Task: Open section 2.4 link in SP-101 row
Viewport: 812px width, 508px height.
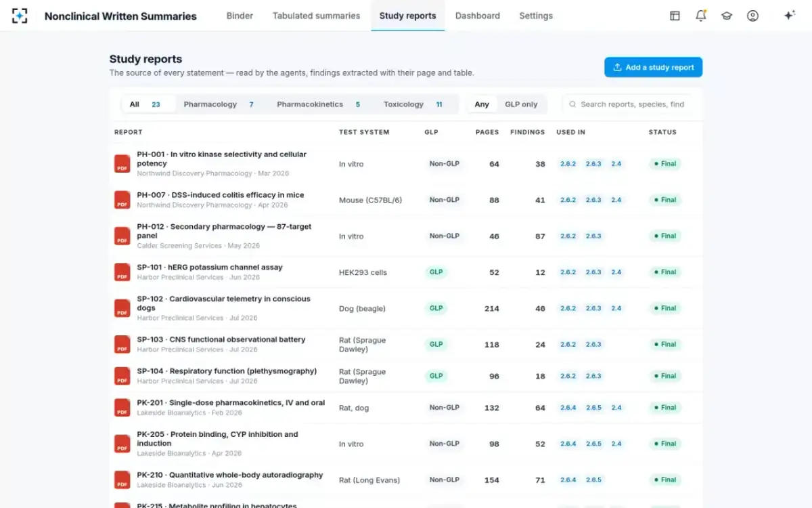Action: click(616, 272)
